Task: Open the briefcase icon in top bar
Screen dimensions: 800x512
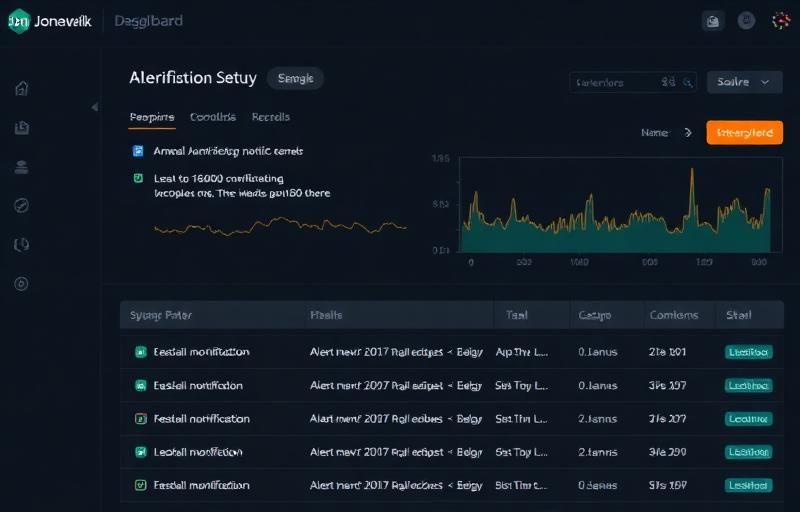Action: [713, 21]
